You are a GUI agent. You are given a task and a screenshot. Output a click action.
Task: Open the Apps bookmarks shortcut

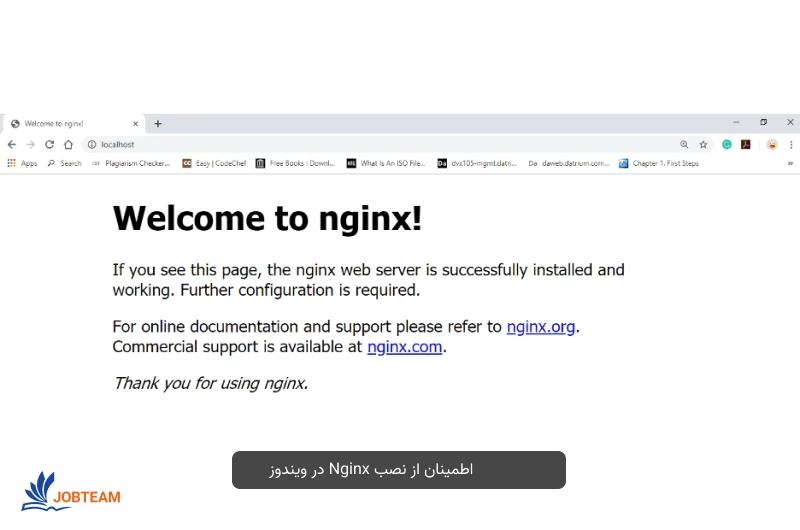pos(22,163)
